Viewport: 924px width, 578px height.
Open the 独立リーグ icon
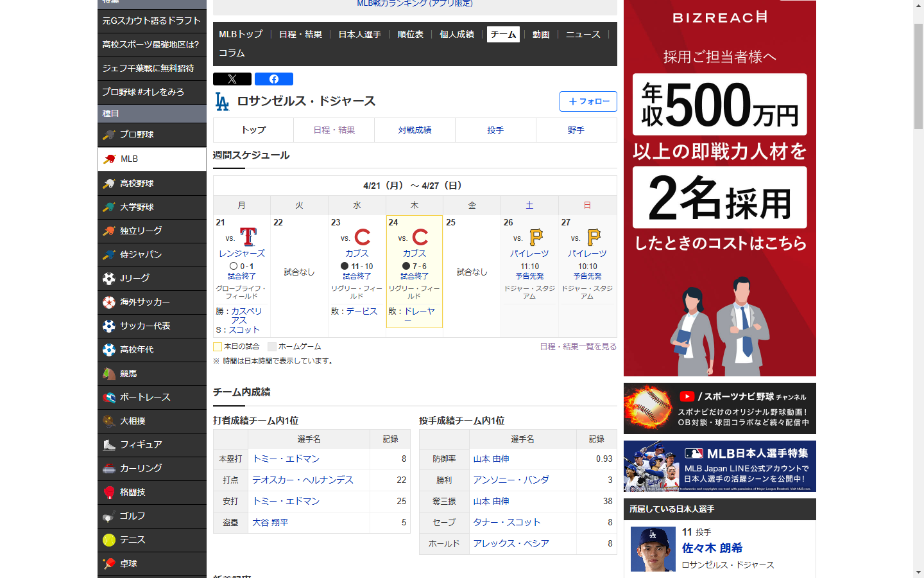109,231
